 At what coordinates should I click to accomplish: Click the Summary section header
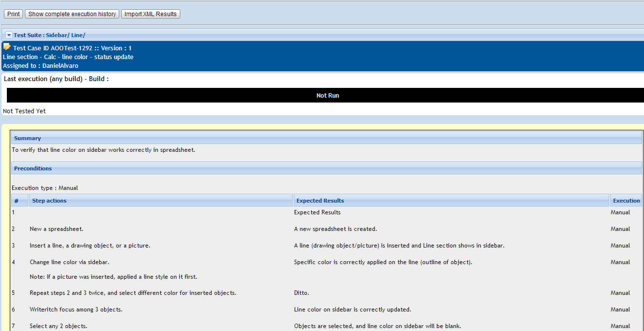[27, 138]
